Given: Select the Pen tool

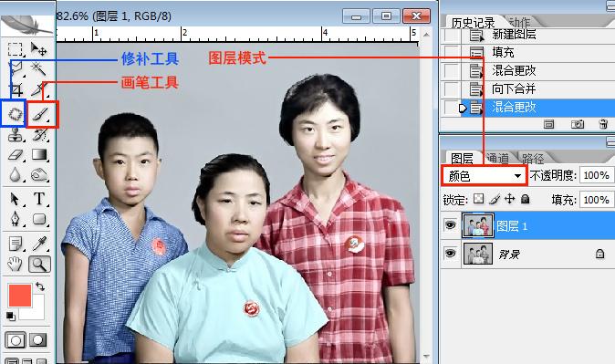Looking at the screenshot, I should point(16,219).
